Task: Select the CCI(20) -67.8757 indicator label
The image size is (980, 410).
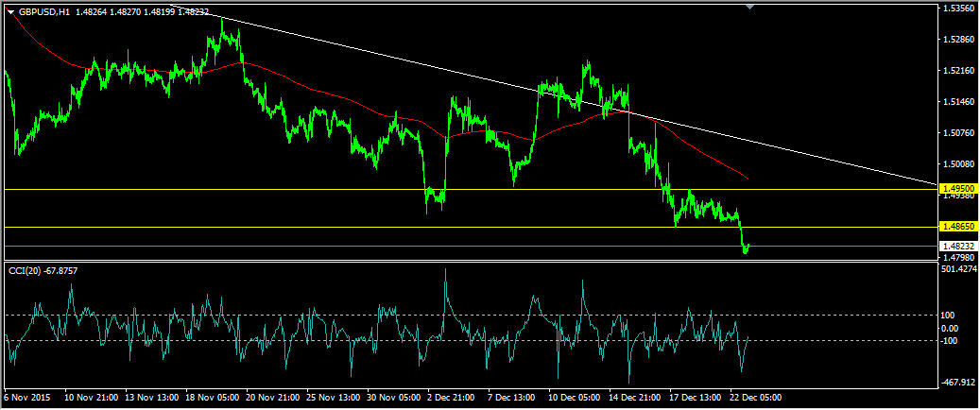Action: coord(43,270)
